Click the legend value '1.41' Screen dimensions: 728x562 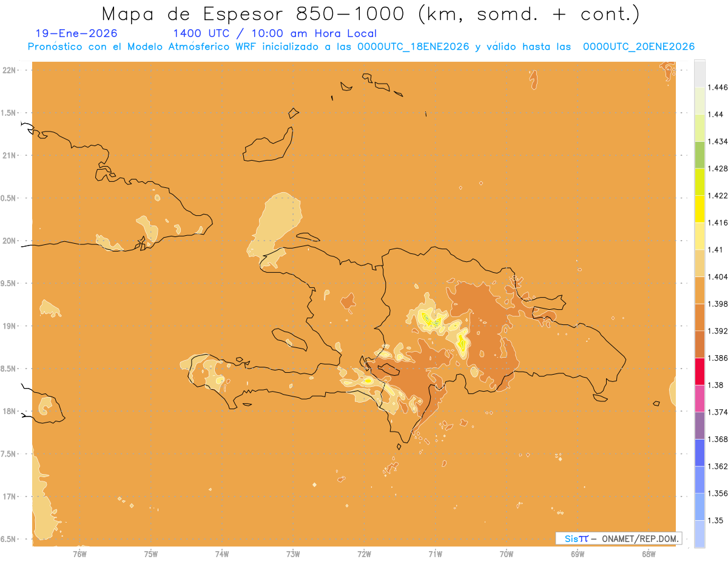pyautogui.click(x=716, y=250)
